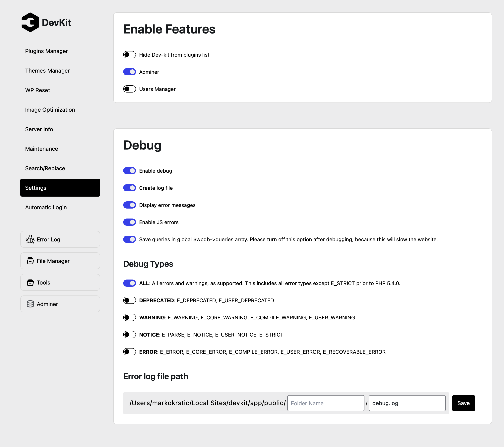The height and width of the screenshot is (447, 504).
Task: Toggle Create log file option
Action: 129,188
